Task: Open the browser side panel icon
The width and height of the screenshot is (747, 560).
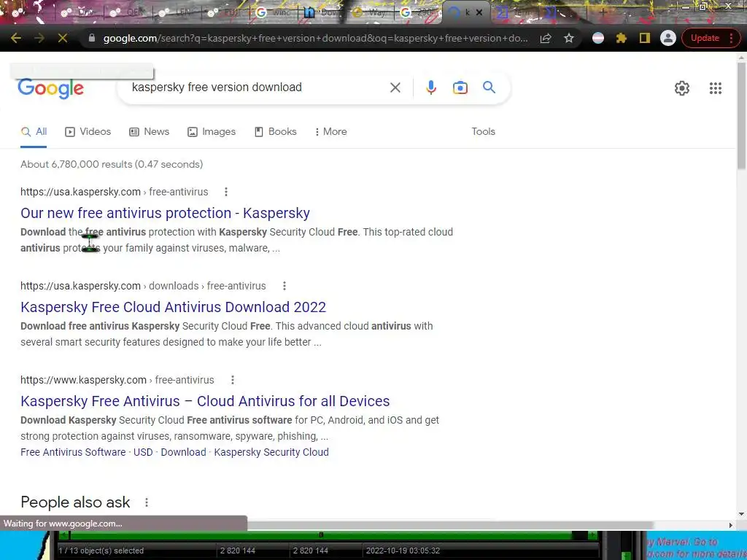Action: [645, 38]
